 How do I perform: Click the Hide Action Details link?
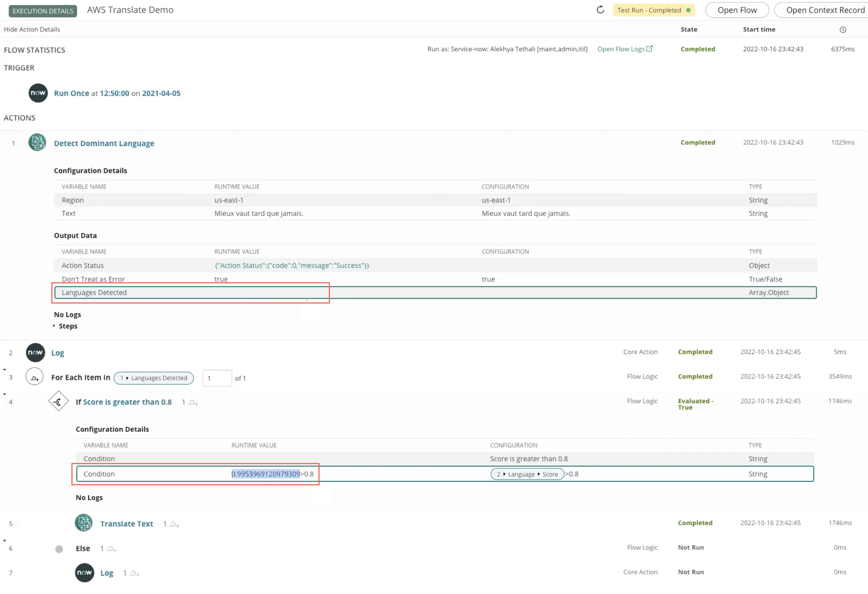[x=32, y=29]
